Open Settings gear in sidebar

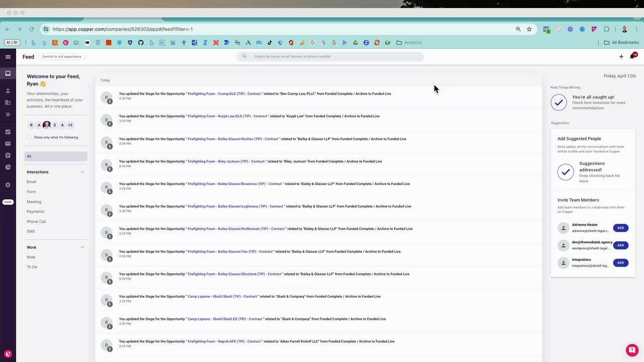pyautogui.click(x=8, y=185)
